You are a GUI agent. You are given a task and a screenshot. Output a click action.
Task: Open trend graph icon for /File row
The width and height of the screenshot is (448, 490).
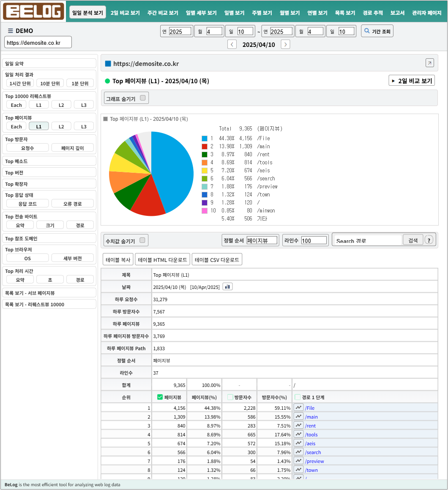(298, 408)
